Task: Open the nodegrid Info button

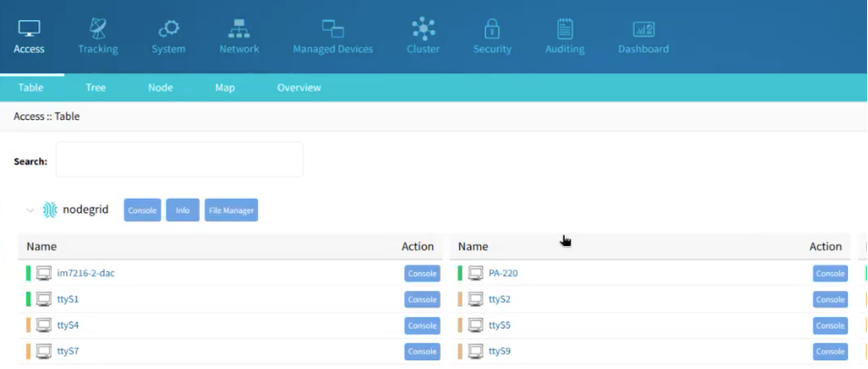Action: [x=182, y=210]
